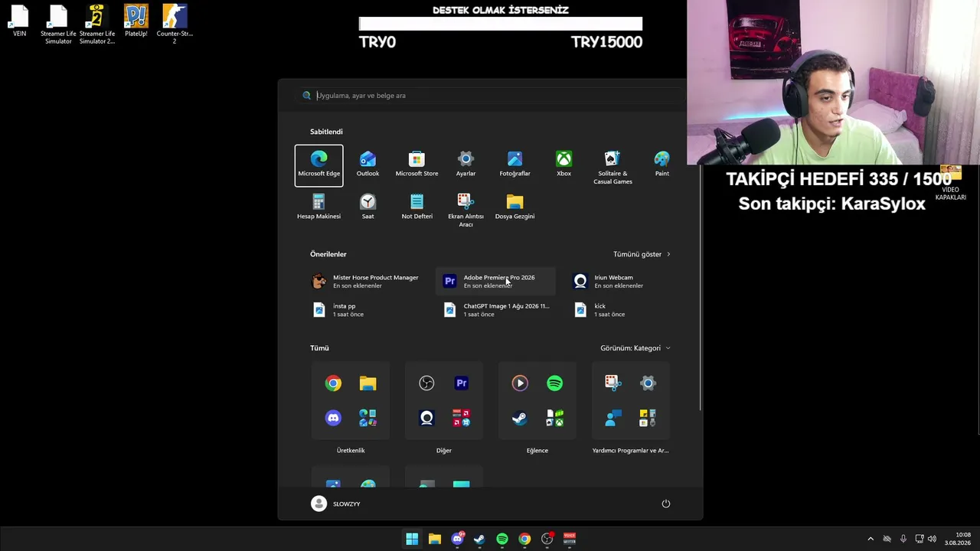Show hidden system tray icons
Viewport: 980px width, 551px height.
coord(871,539)
